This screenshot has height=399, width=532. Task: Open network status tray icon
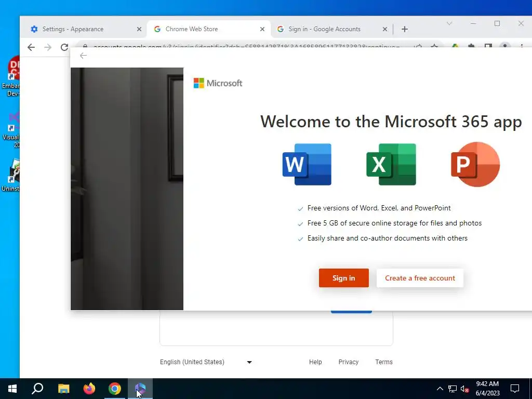[453, 389]
